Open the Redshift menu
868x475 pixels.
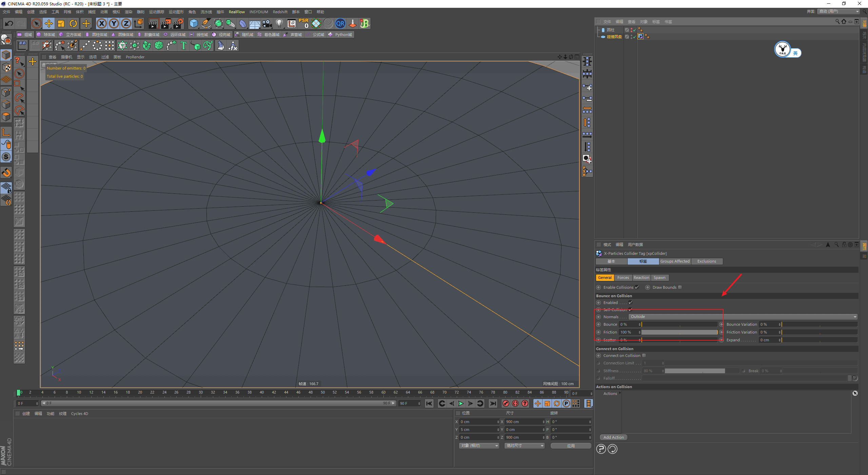click(280, 12)
